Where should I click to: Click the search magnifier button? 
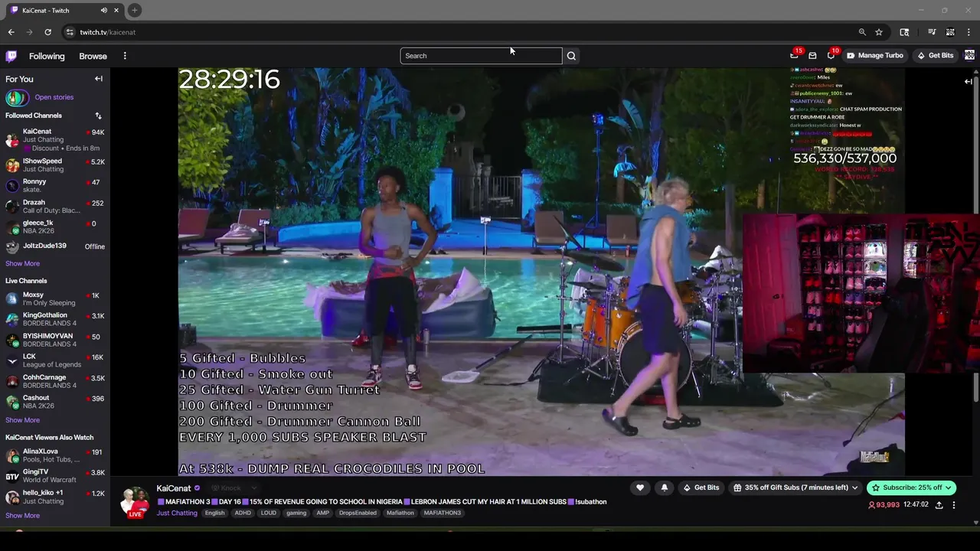[x=571, y=56]
